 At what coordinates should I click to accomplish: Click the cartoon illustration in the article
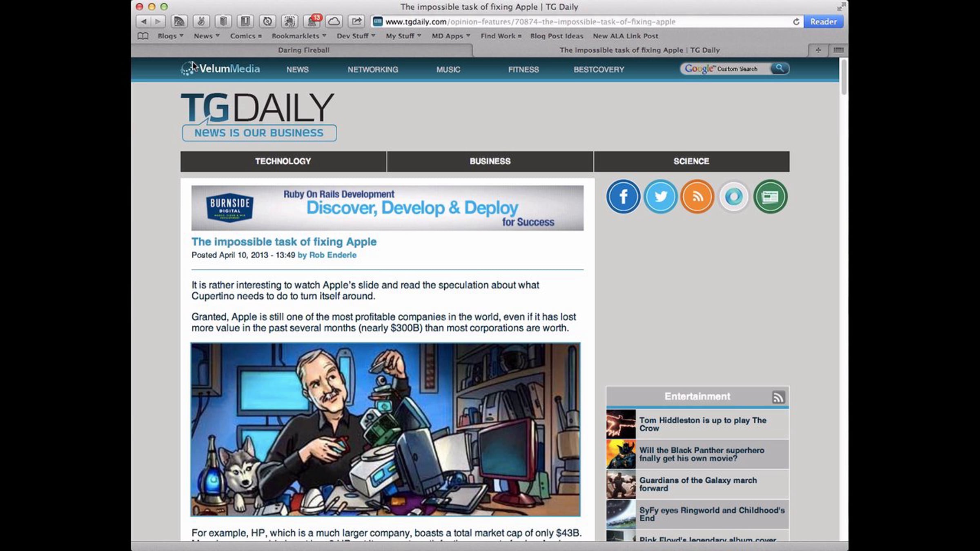coord(385,429)
